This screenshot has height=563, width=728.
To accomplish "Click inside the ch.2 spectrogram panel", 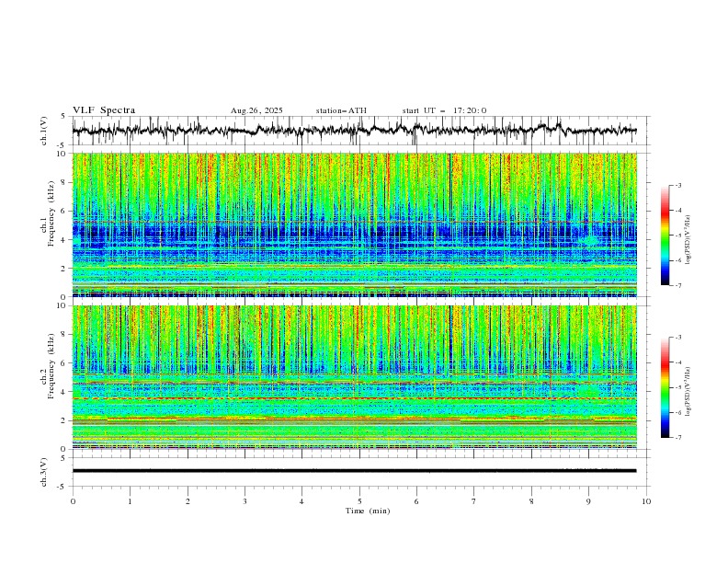I will coord(355,377).
